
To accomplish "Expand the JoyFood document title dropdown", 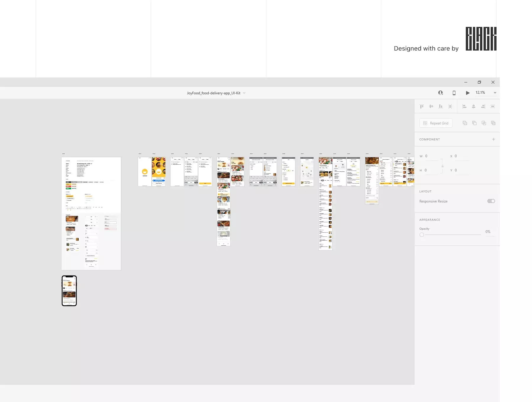I will (244, 93).
